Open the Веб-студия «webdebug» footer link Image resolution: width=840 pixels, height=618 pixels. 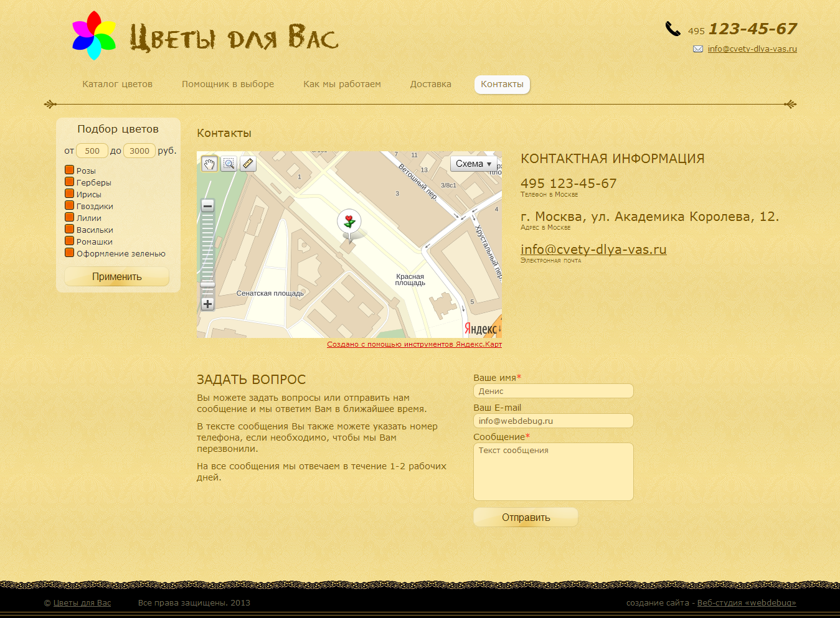point(746,602)
